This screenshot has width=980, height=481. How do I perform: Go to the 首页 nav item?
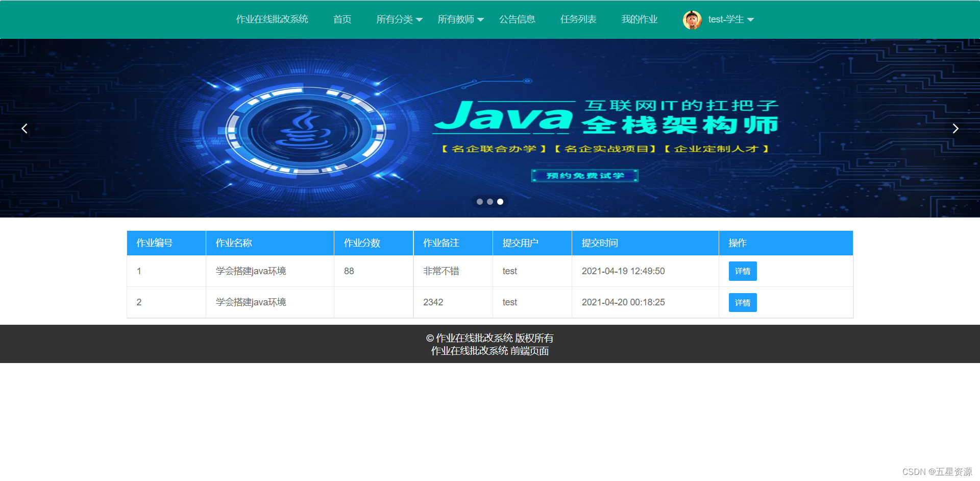[x=342, y=19]
